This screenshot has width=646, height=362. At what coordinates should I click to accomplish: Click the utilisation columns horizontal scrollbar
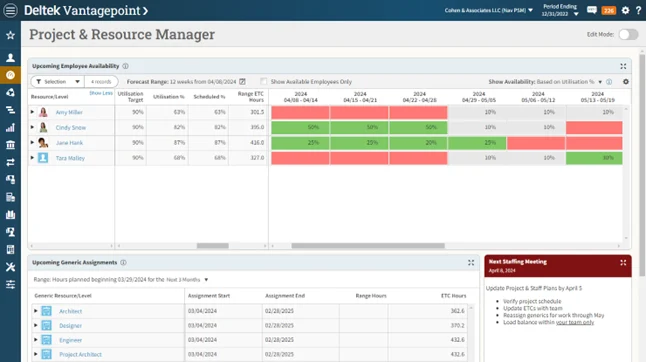(x=213, y=246)
